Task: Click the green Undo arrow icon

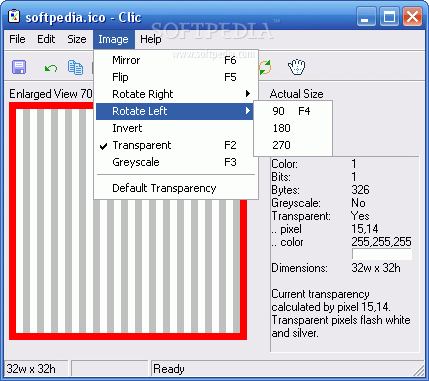Action: [x=51, y=68]
